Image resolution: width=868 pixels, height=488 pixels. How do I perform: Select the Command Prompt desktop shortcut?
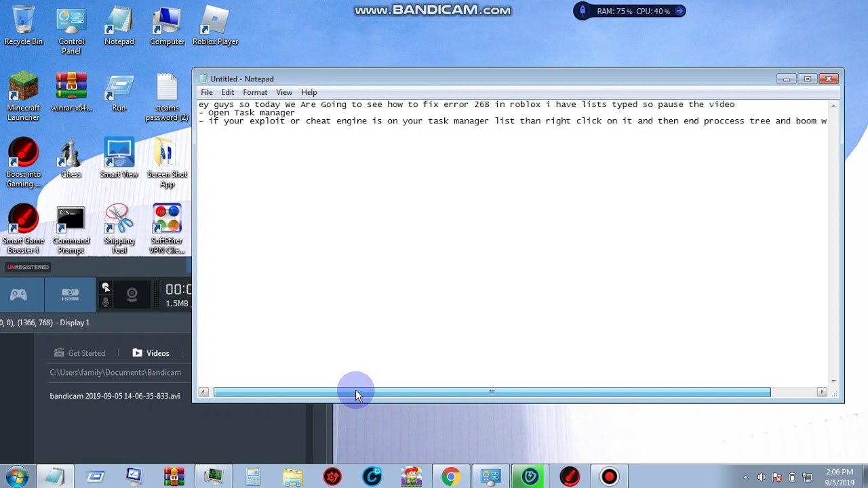tap(71, 229)
